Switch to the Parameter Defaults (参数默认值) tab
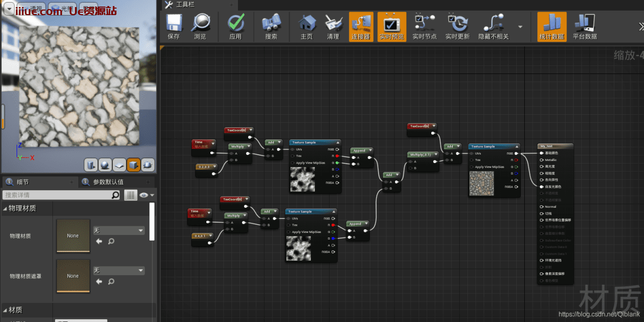This screenshot has width=644, height=322. pyautogui.click(x=108, y=182)
